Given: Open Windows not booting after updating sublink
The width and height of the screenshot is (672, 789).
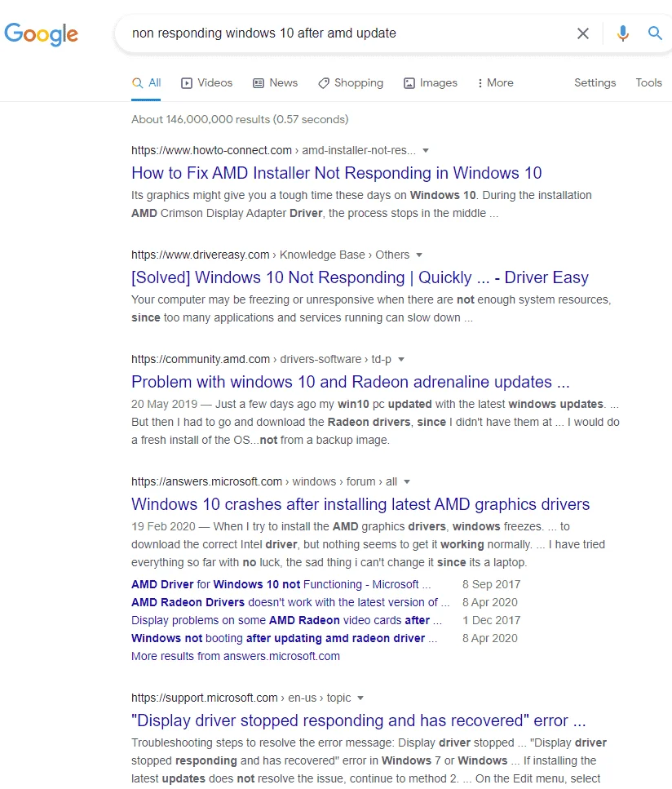Looking at the screenshot, I should pyautogui.click(x=284, y=638).
